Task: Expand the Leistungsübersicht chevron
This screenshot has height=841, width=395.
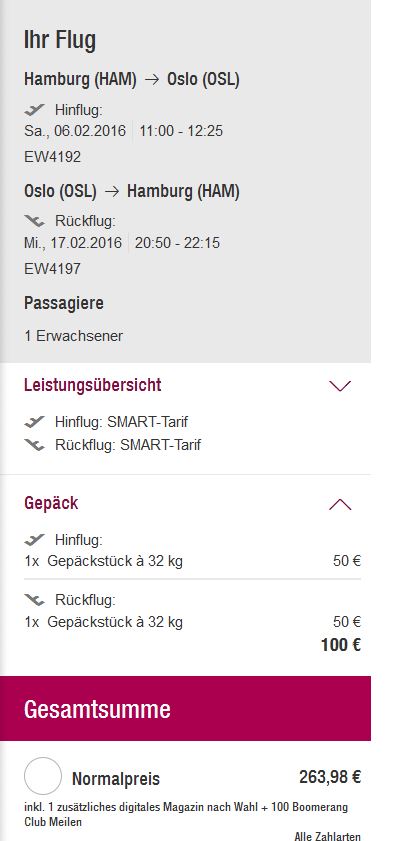Action: [340, 386]
